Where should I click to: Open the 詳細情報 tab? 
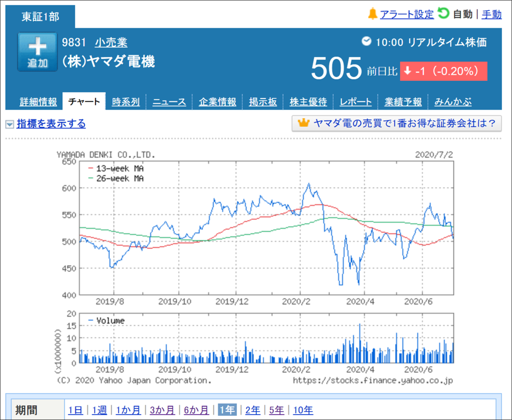pos(38,102)
